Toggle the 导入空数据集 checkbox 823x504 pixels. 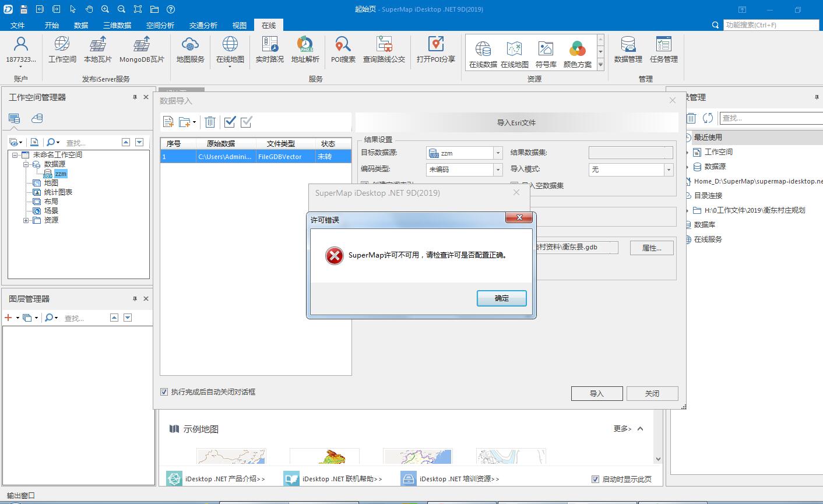point(514,185)
